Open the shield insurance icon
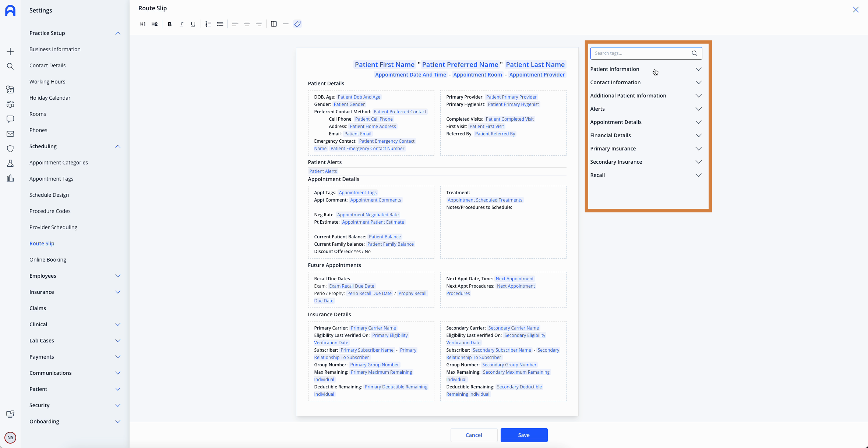This screenshot has height=448, width=868. pyautogui.click(x=10, y=149)
